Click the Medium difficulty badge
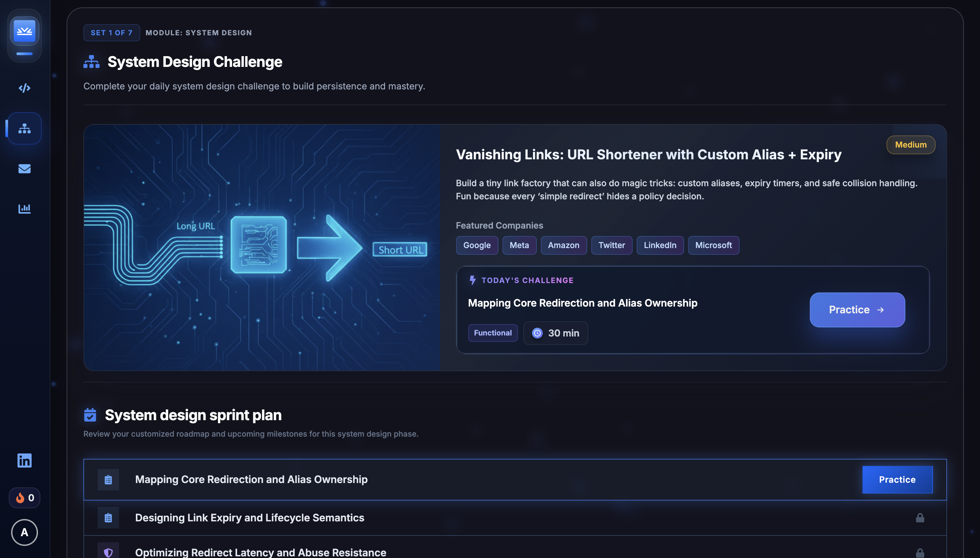This screenshot has width=980, height=558. [911, 145]
